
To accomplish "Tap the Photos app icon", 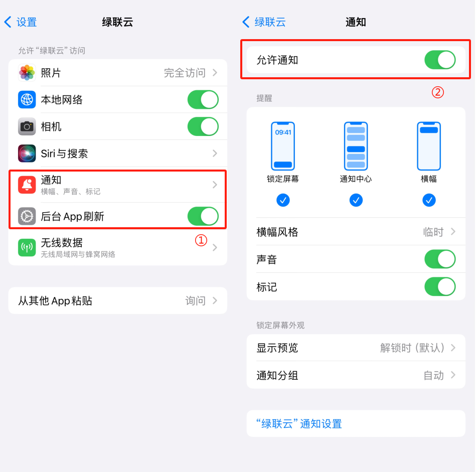I will coord(27,73).
